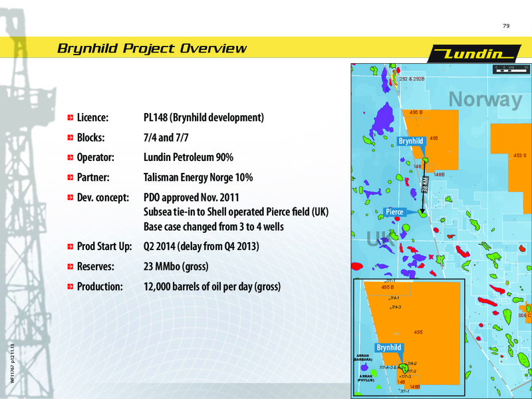Click the '7/7-3' well label in the inset

pyautogui.click(x=406, y=376)
